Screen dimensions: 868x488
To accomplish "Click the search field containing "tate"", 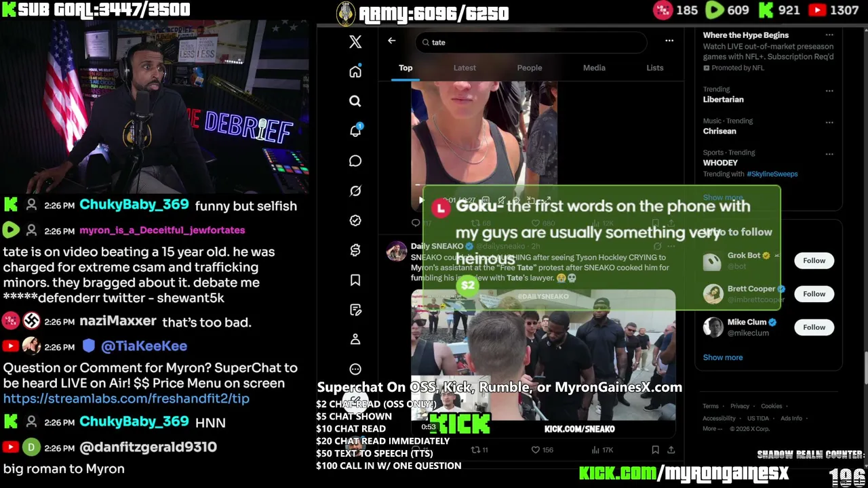I will (531, 42).
